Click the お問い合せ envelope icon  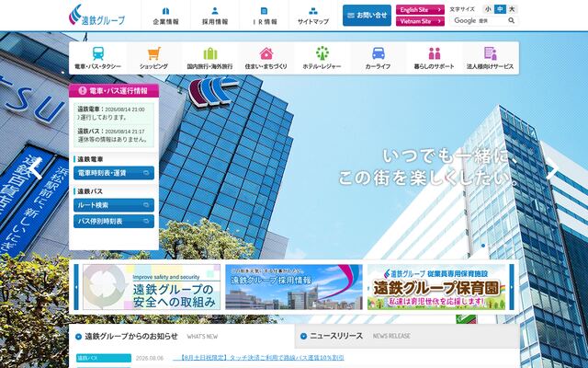click(351, 16)
